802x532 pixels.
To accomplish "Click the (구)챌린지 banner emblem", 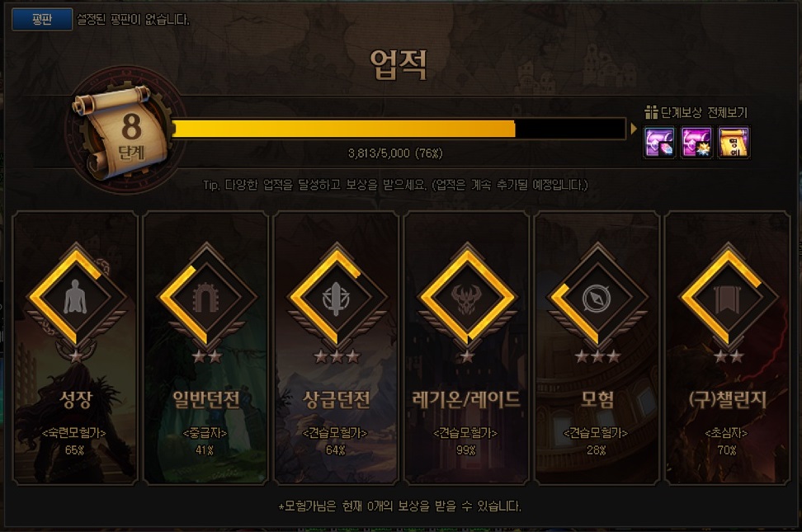I will pos(727,297).
